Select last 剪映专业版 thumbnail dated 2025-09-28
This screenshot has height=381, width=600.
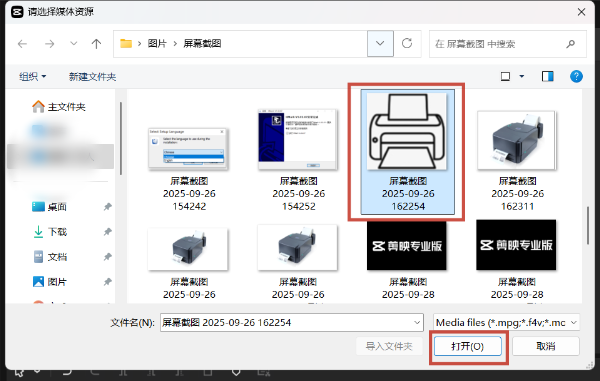(516, 245)
